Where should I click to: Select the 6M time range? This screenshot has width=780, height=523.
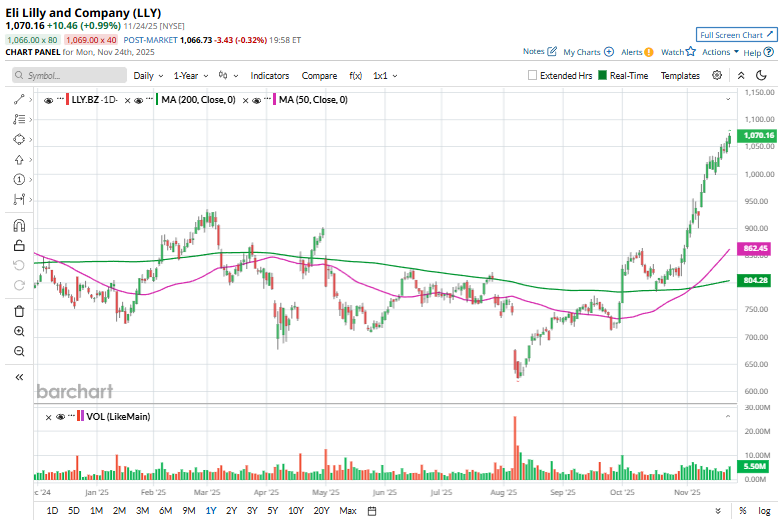click(164, 511)
